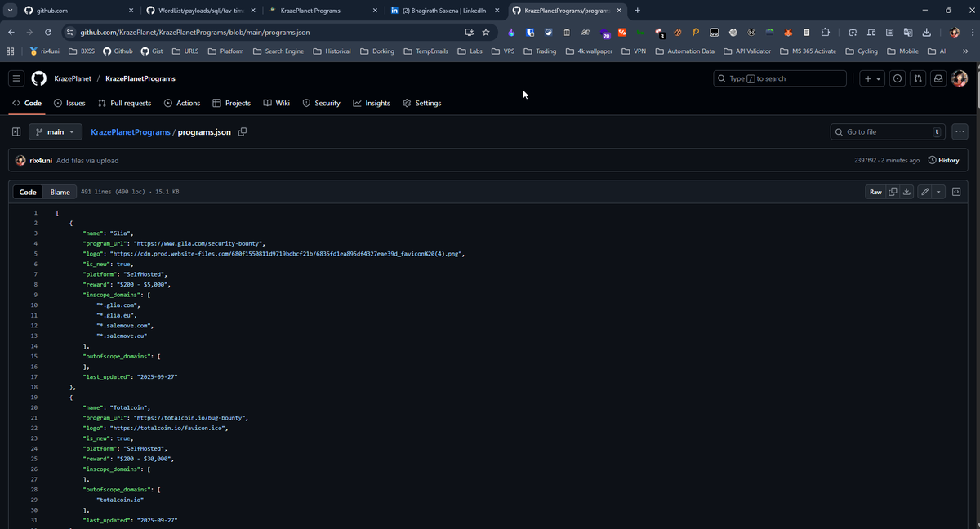Open Chrome apps grid in bookmarks bar
This screenshot has height=529, width=980.
click(10, 51)
